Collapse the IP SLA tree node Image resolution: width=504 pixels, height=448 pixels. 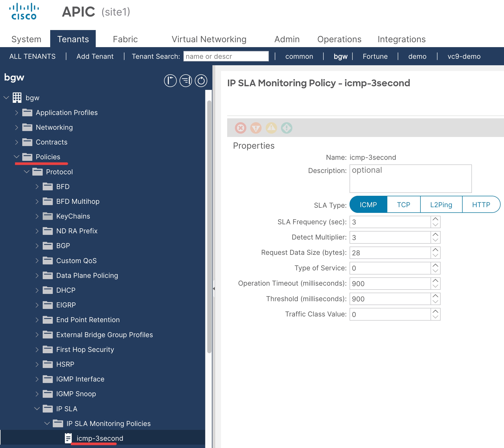(37, 409)
